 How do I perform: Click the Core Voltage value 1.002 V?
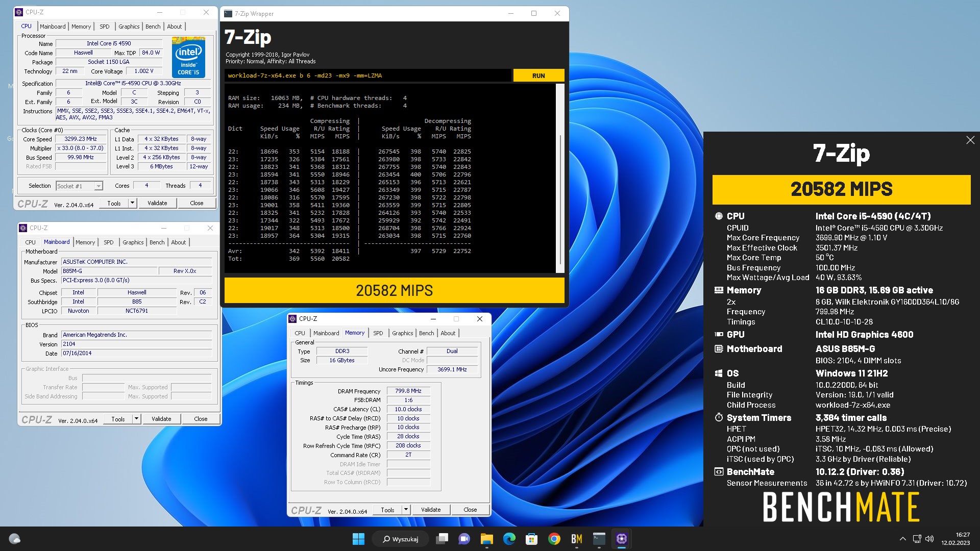pos(144,71)
